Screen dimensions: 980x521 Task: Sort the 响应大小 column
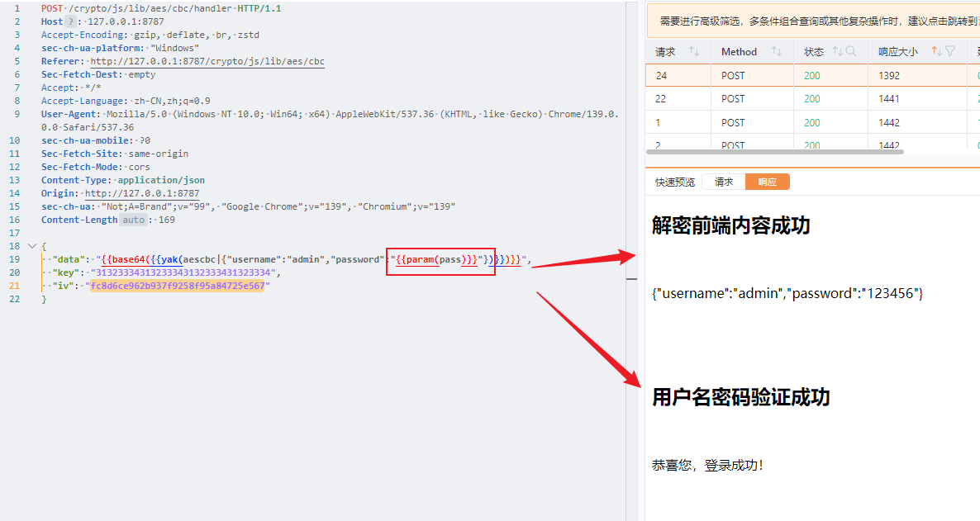936,51
